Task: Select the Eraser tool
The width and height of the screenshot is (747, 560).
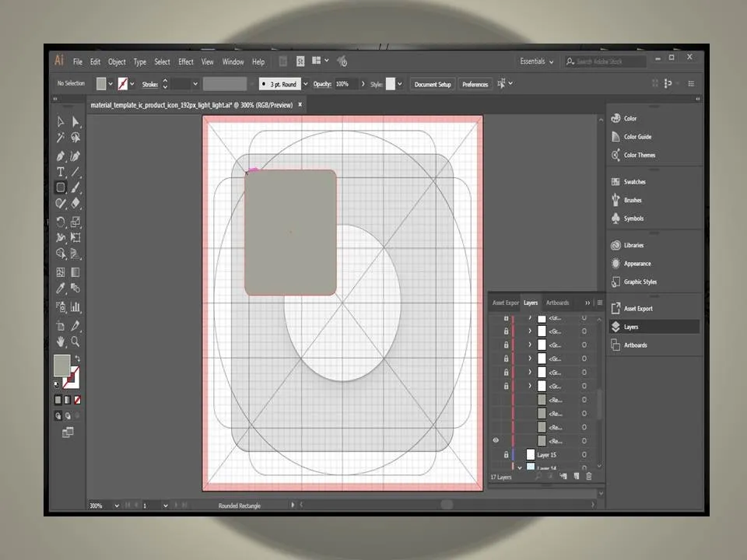Action: click(75, 203)
